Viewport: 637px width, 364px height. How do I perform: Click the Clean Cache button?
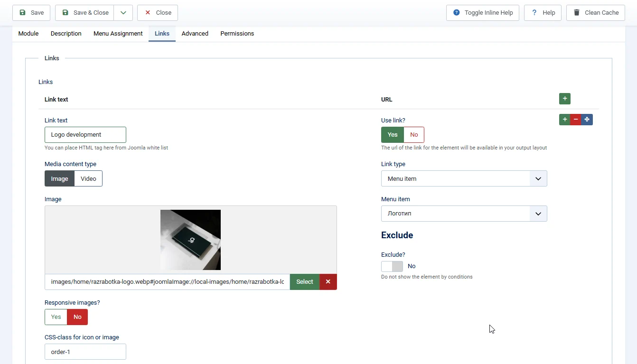pos(595,13)
